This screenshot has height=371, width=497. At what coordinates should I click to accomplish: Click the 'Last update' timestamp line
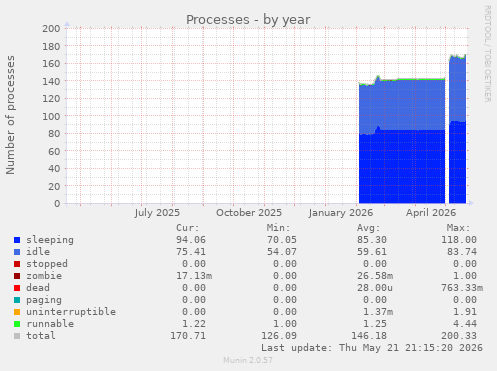pyautogui.click(x=372, y=348)
